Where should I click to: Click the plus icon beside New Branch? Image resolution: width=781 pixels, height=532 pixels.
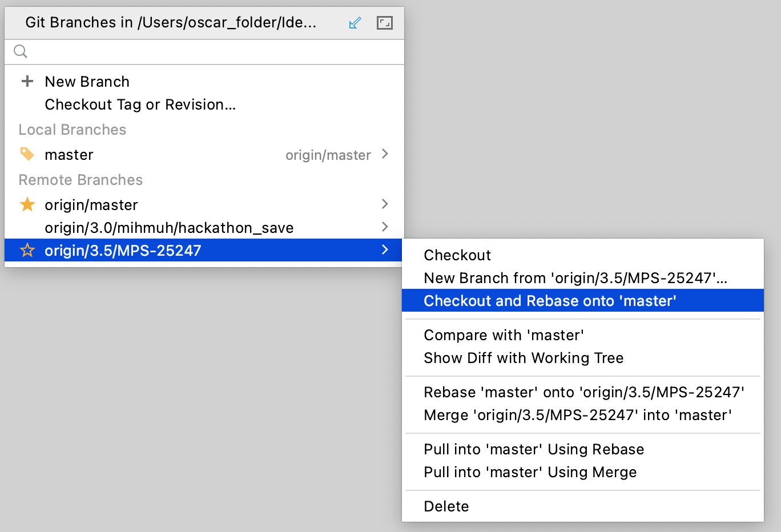[27, 82]
